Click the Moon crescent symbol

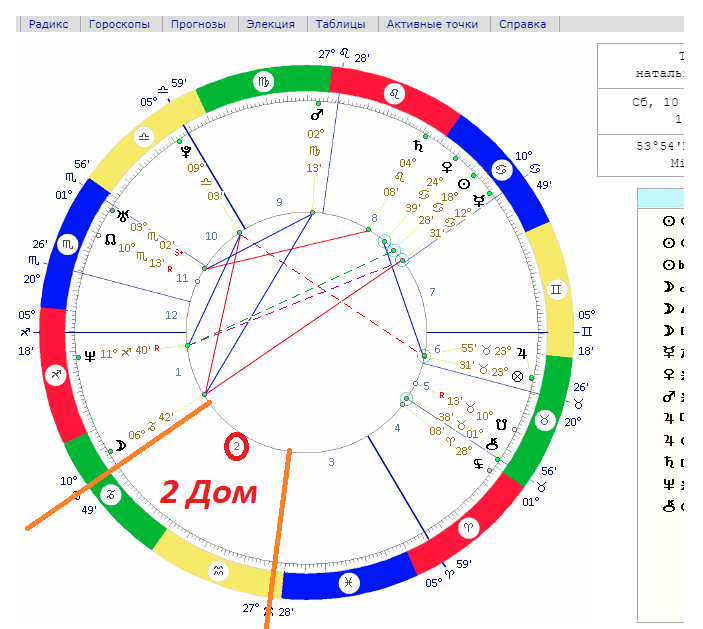120,443
